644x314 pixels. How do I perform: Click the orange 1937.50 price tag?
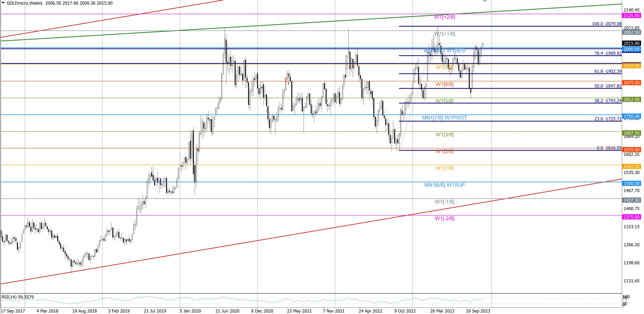click(x=631, y=66)
